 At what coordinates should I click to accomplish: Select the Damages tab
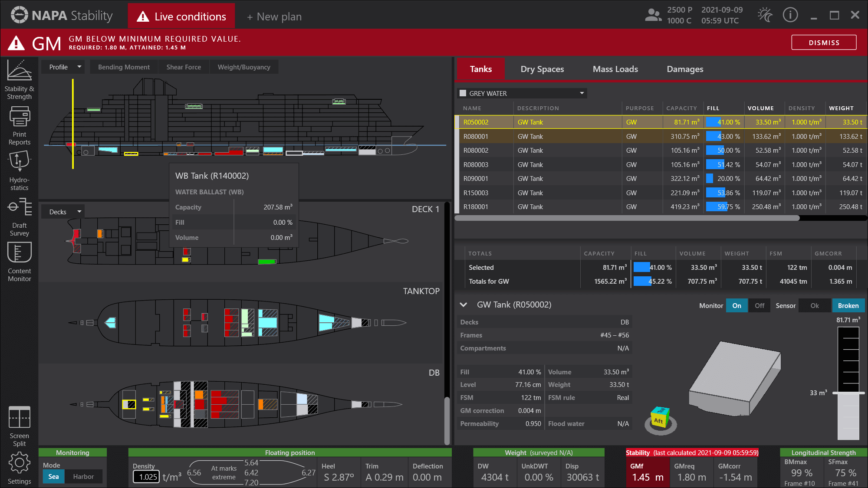pos(684,69)
